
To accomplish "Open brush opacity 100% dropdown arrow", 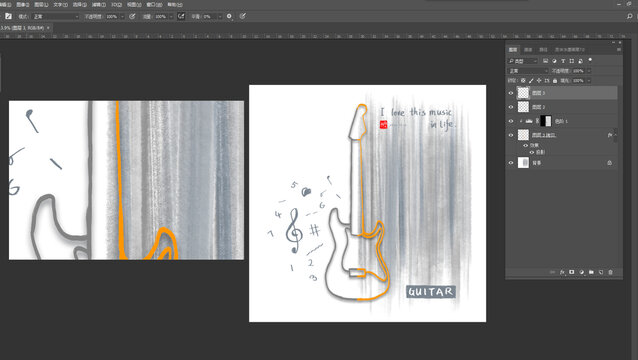I will tap(122, 16).
